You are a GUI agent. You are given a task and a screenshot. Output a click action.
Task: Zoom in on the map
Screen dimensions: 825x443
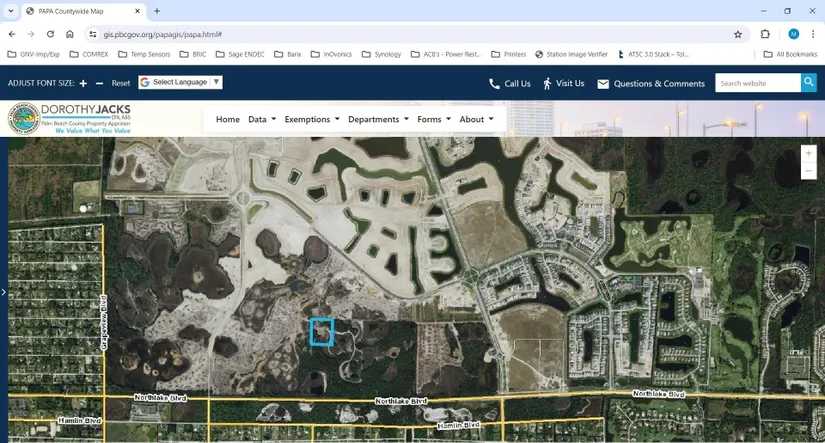click(808, 153)
